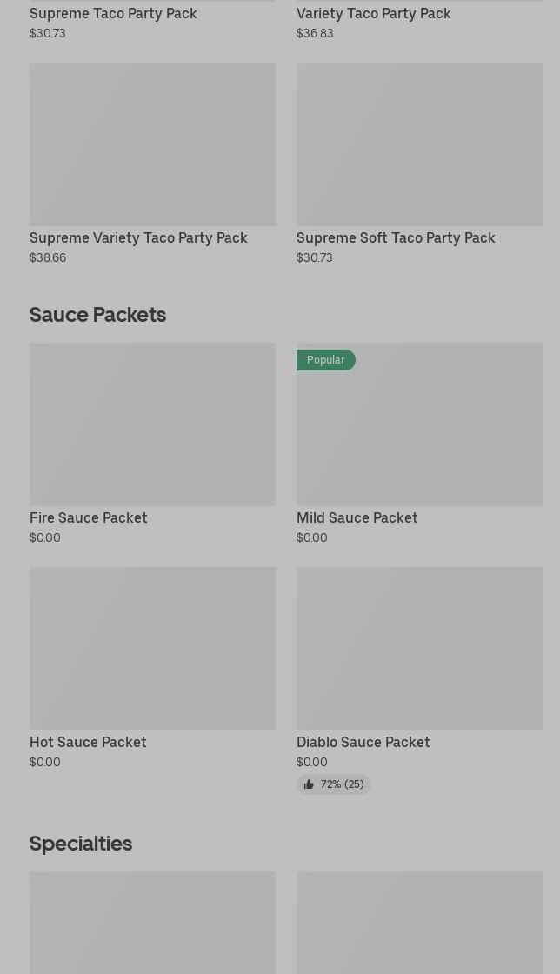560x974 pixels.
Task: Click the Supreme Variety Taco Party Pack title
Action: pyautogui.click(x=138, y=237)
